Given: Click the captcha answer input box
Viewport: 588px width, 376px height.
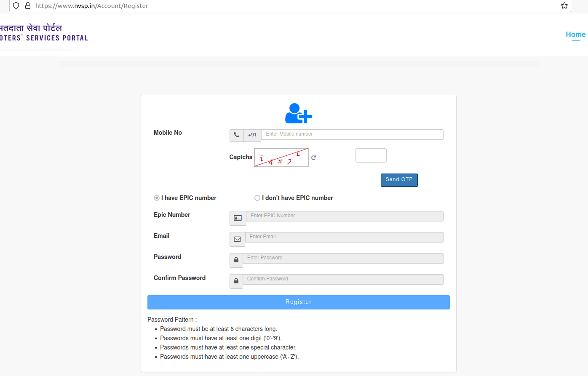Looking at the screenshot, I should tap(371, 155).
